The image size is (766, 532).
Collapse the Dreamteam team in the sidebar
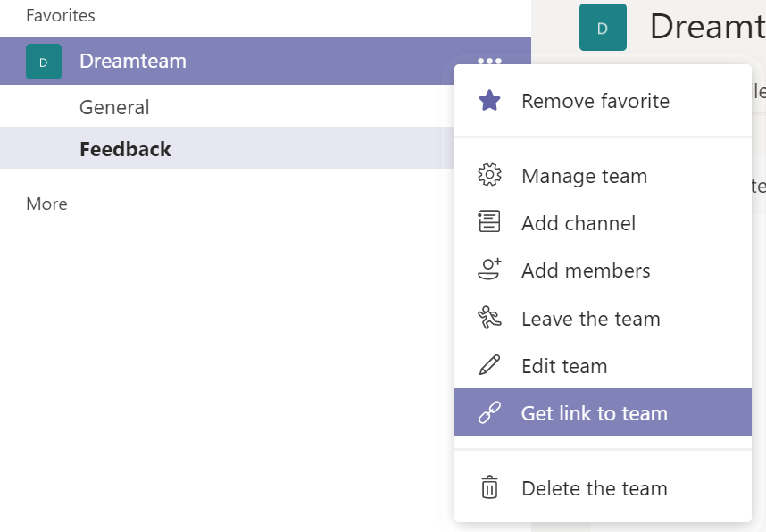point(133,61)
